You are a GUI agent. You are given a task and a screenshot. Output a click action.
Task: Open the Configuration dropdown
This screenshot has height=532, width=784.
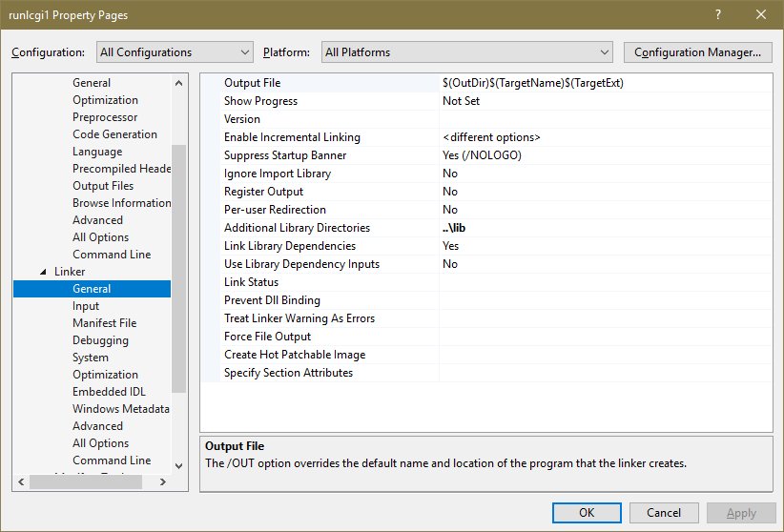pos(175,52)
